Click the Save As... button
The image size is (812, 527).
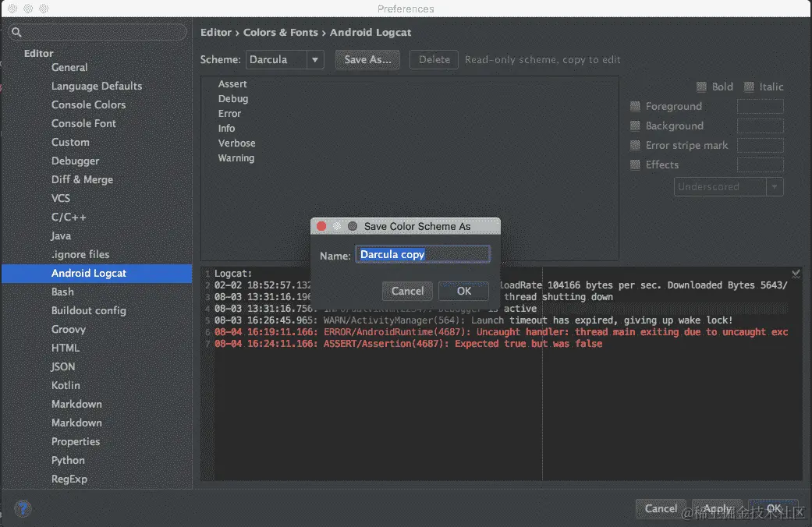pos(367,59)
